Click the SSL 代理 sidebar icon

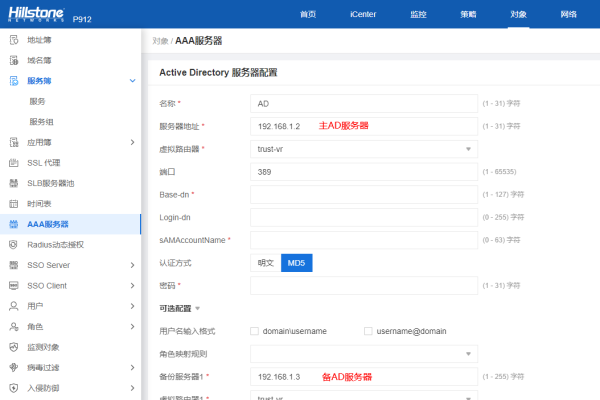point(14,163)
